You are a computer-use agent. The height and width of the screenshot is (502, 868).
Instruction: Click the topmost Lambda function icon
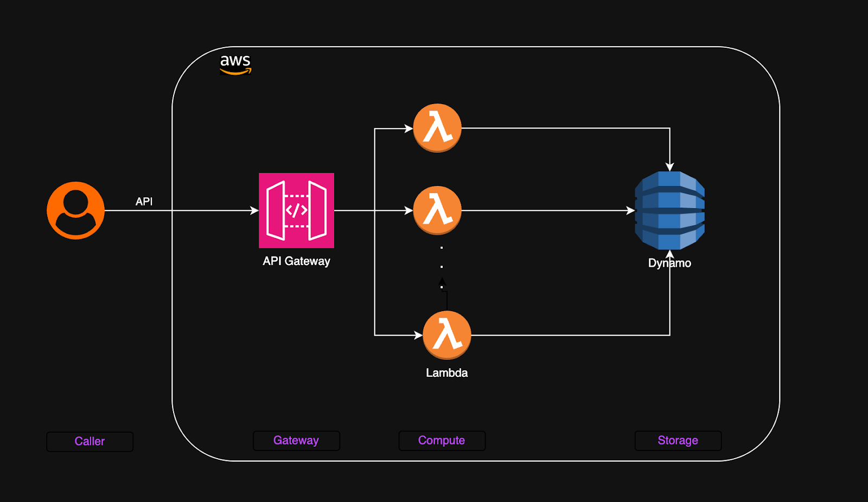[x=436, y=128]
